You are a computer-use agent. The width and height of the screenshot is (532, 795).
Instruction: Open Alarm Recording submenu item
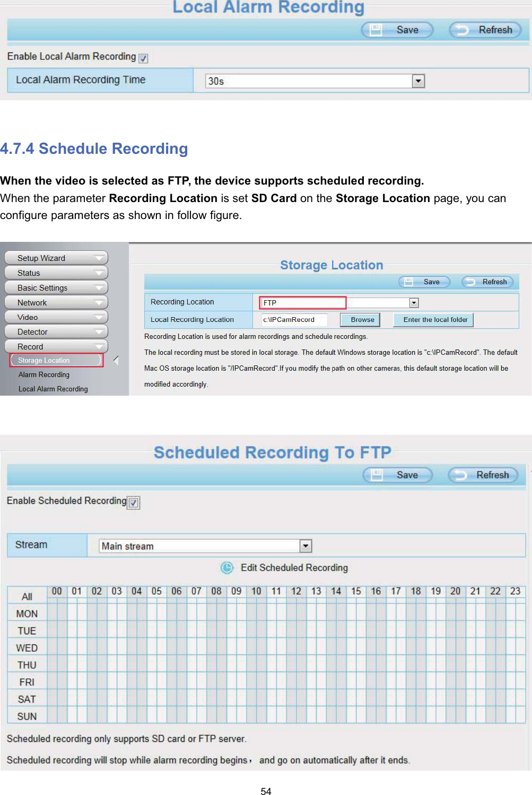pos(44,374)
